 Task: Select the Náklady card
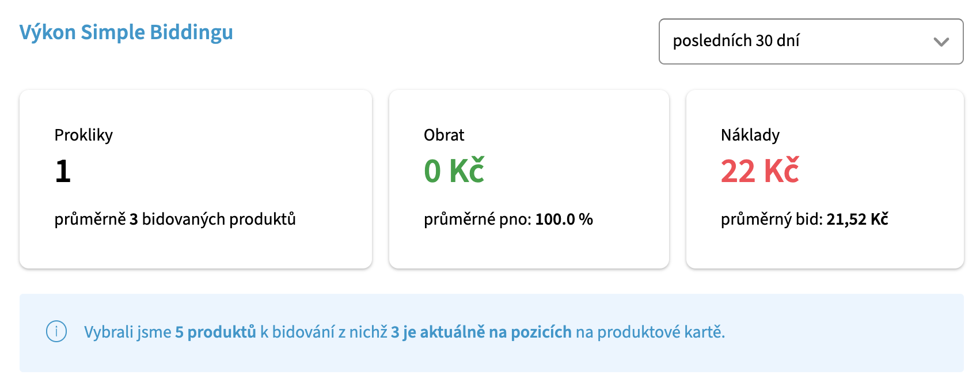825,179
